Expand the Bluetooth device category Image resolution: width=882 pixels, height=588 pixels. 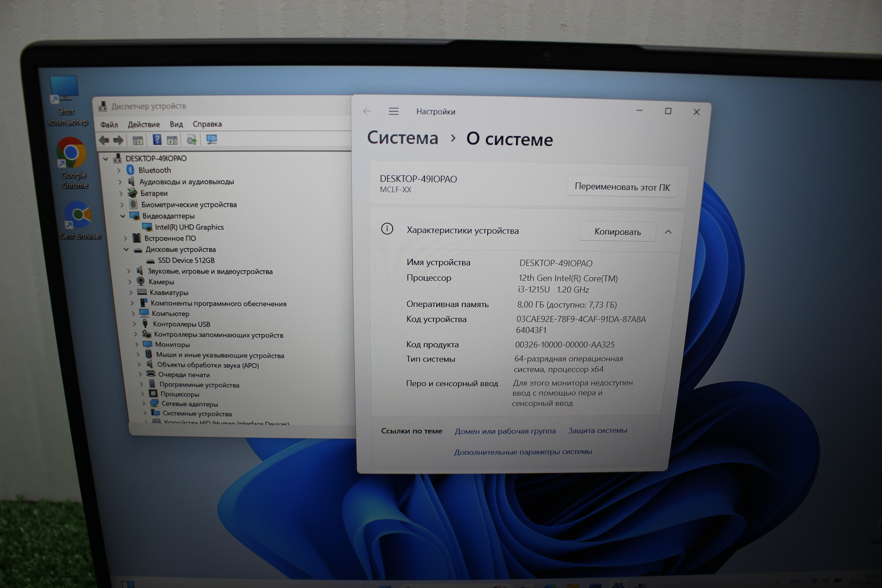tap(119, 171)
